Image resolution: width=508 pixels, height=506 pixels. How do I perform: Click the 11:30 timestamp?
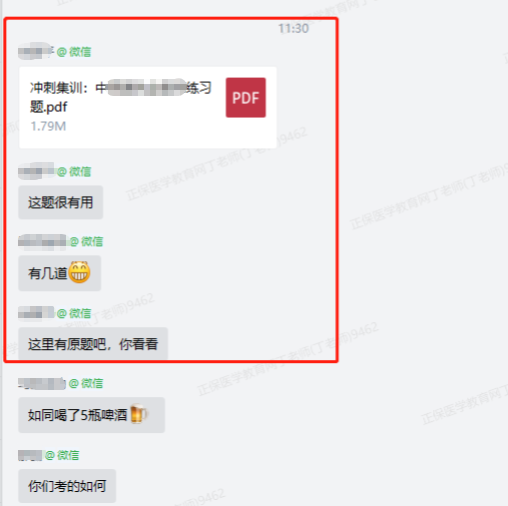pos(294,29)
